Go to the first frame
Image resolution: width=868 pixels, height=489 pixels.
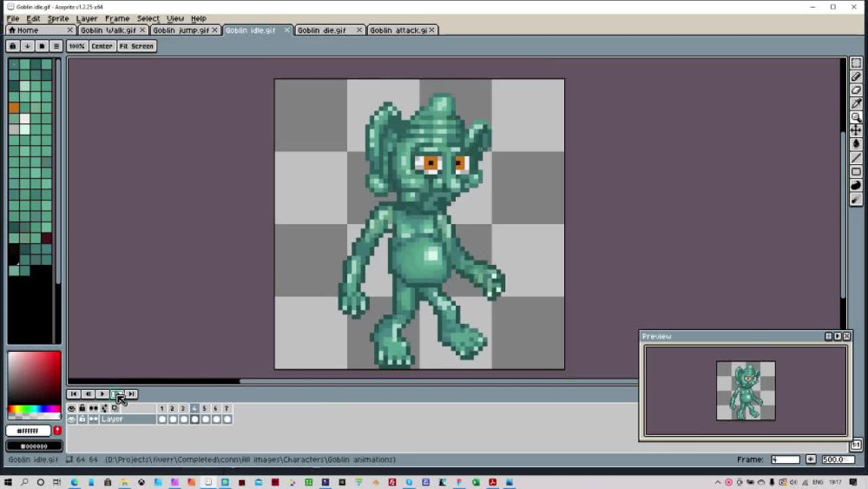pos(74,393)
